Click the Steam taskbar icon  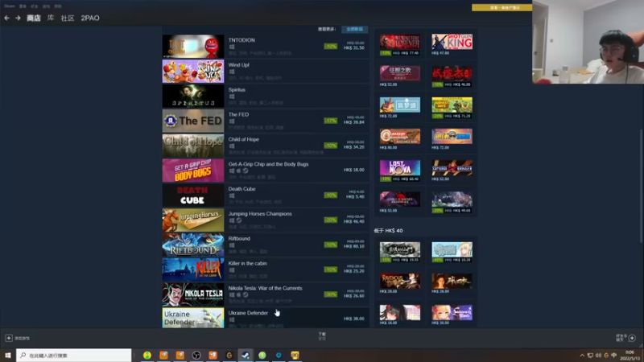246,355
